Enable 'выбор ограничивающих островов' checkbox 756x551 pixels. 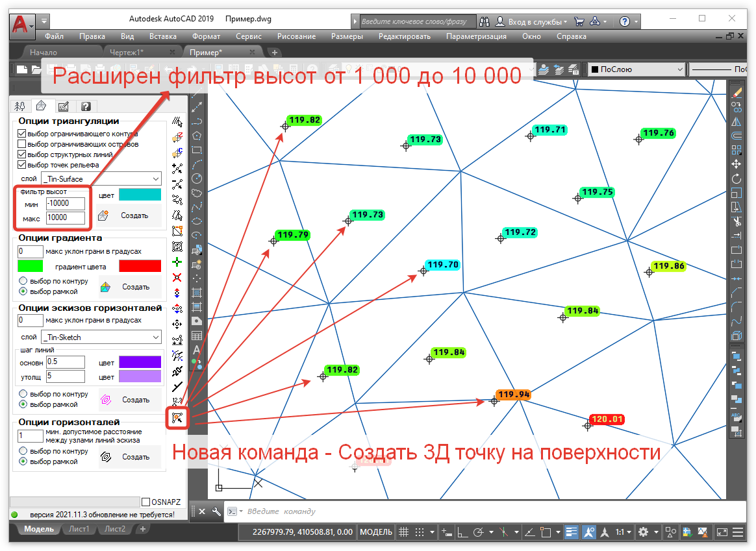click(x=22, y=144)
